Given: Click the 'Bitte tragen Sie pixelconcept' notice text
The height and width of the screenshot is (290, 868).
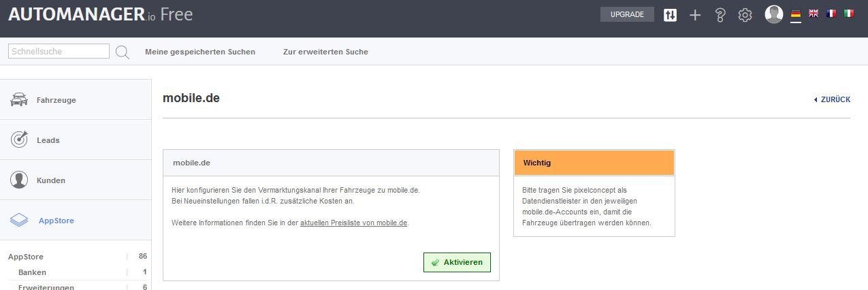Looking at the screenshot, I should pos(587,206).
